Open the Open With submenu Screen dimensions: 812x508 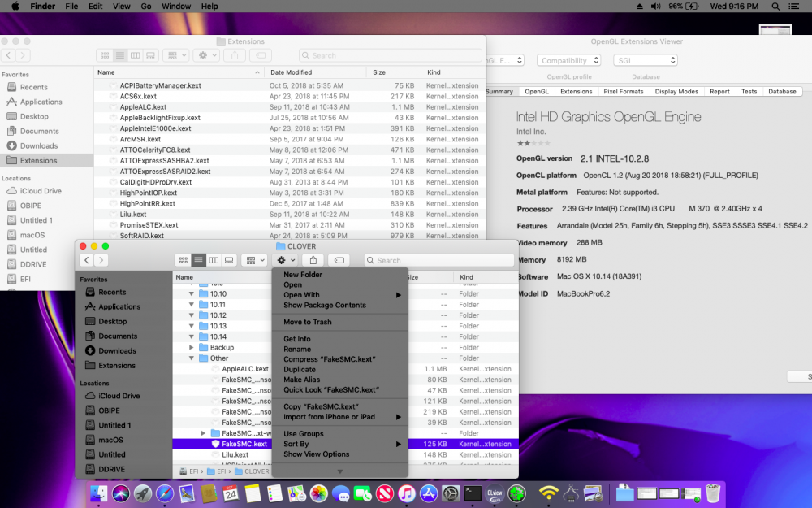tap(340, 295)
